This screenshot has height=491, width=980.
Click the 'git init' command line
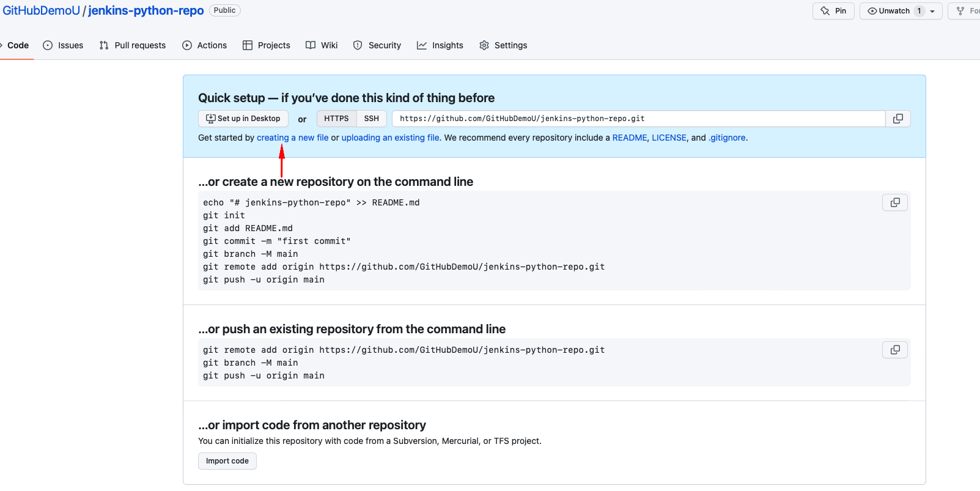[224, 215]
